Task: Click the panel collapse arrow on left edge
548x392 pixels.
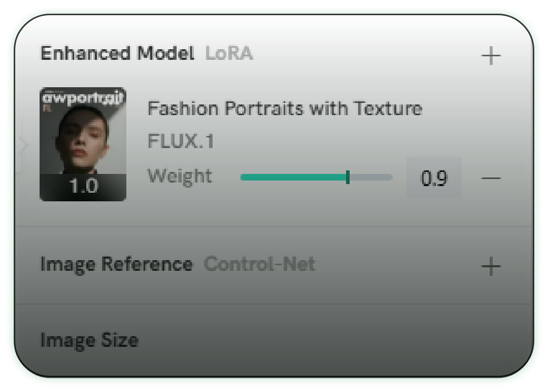Action: point(23,146)
